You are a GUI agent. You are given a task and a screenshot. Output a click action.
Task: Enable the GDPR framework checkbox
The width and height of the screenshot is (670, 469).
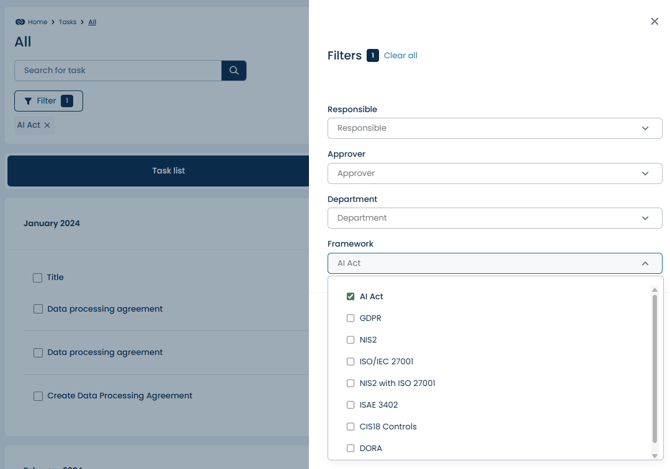350,318
